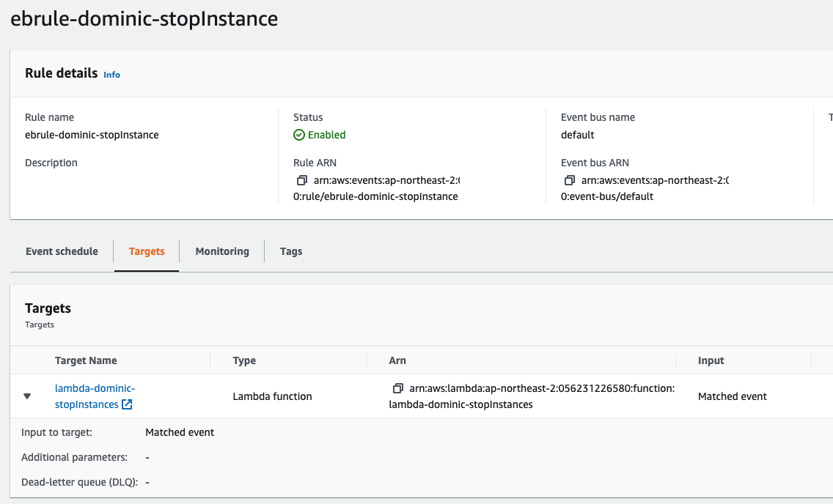The width and height of the screenshot is (833, 504).
Task: Collapse the lambda-dominic-stopInstances target row
Action: [x=27, y=396]
